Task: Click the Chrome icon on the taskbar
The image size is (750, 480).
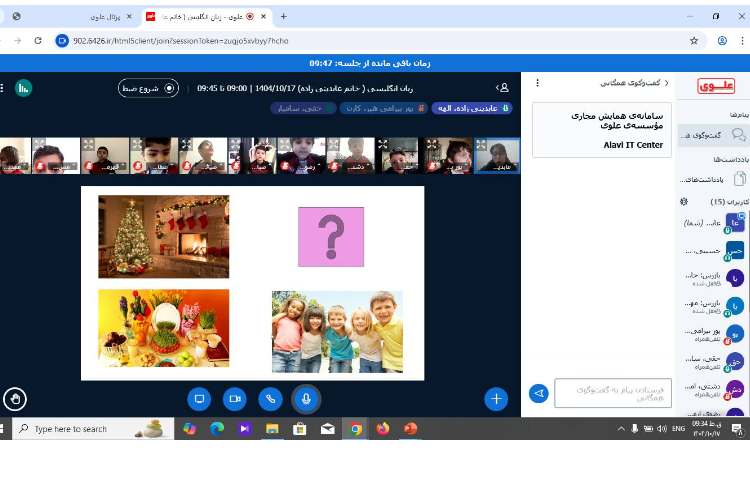Action: [355, 429]
